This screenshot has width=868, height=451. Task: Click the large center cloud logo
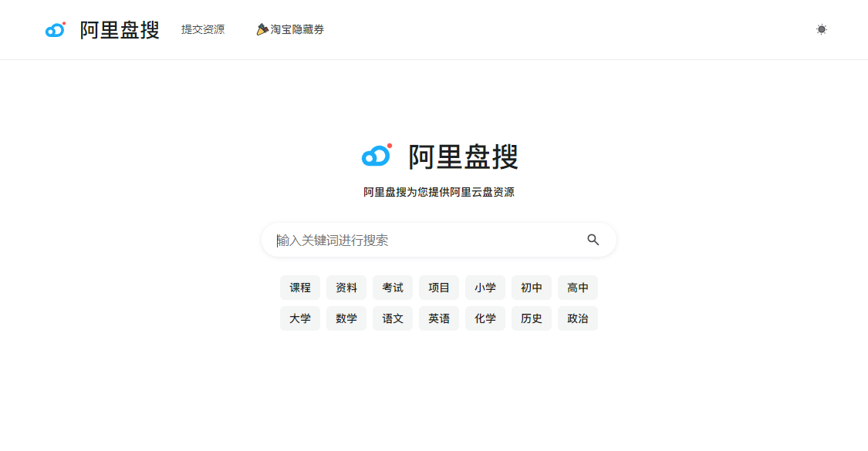pyautogui.click(x=377, y=156)
